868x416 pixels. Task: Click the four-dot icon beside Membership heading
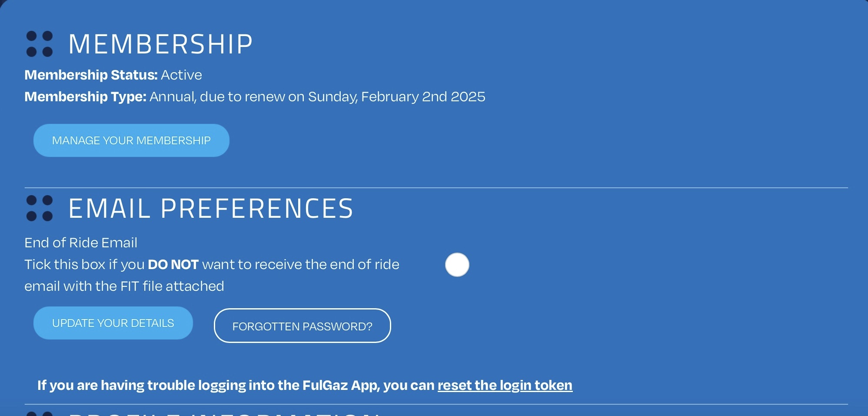coord(40,44)
